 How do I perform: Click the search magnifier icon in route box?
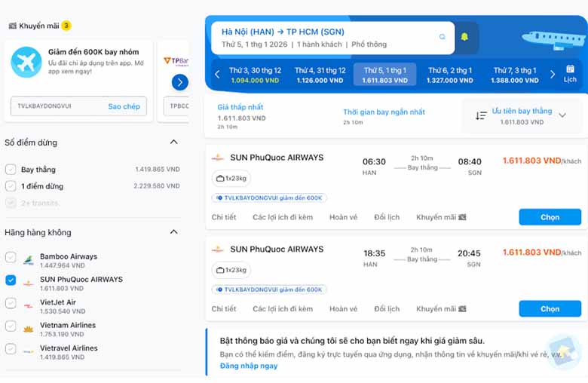tap(442, 37)
